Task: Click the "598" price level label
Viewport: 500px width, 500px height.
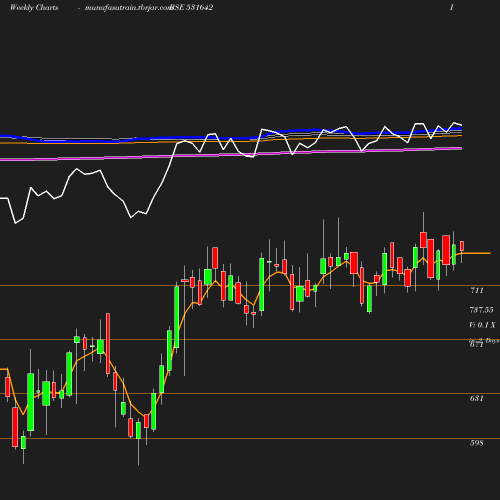Action: [x=477, y=443]
